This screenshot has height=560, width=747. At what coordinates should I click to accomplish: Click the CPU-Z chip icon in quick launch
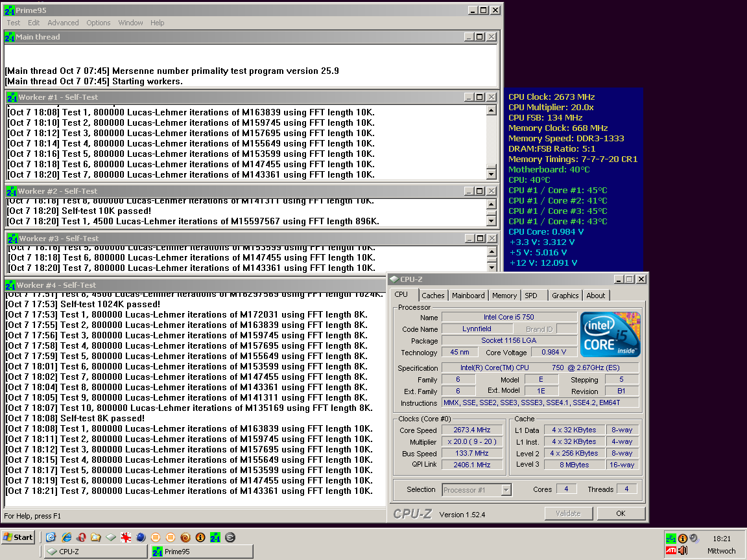click(x=111, y=537)
